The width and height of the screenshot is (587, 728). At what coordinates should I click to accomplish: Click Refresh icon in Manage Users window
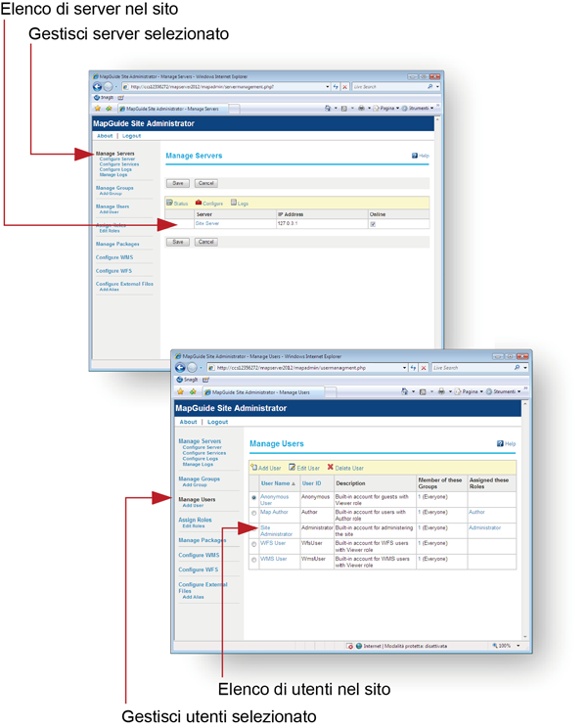(413, 368)
